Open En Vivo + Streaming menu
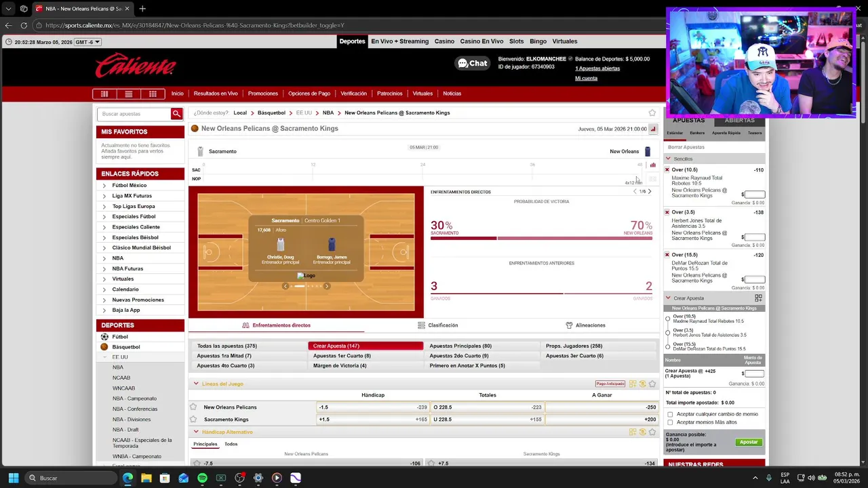Viewport: 868px width, 488px height. click(x=399, y=41)
